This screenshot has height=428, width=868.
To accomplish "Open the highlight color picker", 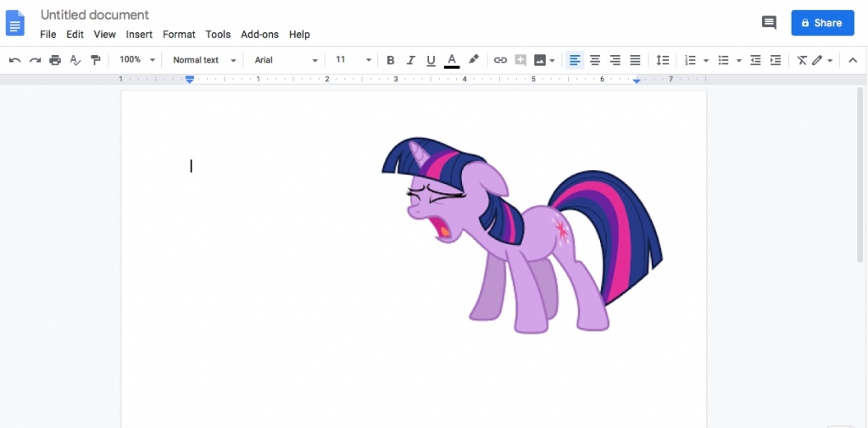I will pos(473,60).
